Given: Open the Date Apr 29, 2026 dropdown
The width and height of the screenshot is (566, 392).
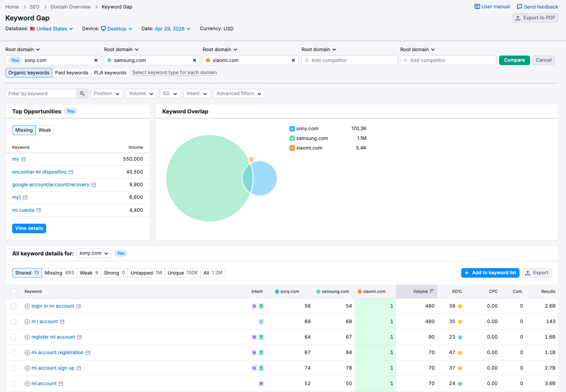Looking at the screenshot, I should tap(173, 29).
